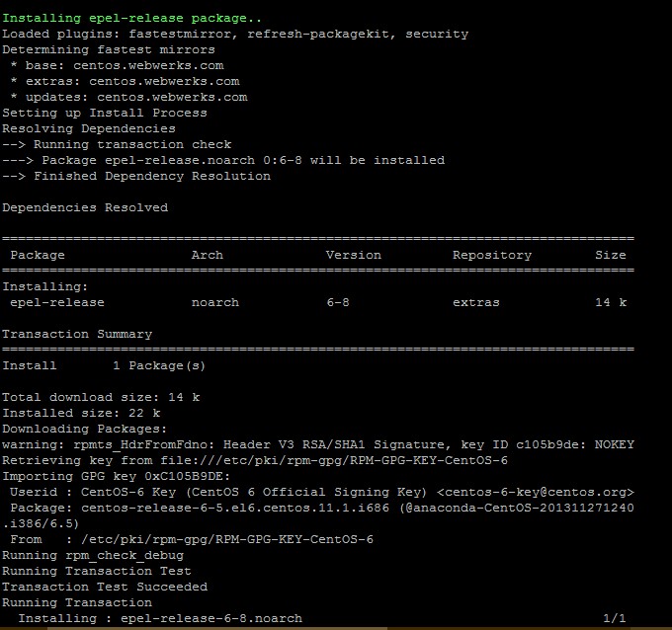Click the 'Determining fastest mirrors' line
672x630 pixels.
click(x=109, y=49)
